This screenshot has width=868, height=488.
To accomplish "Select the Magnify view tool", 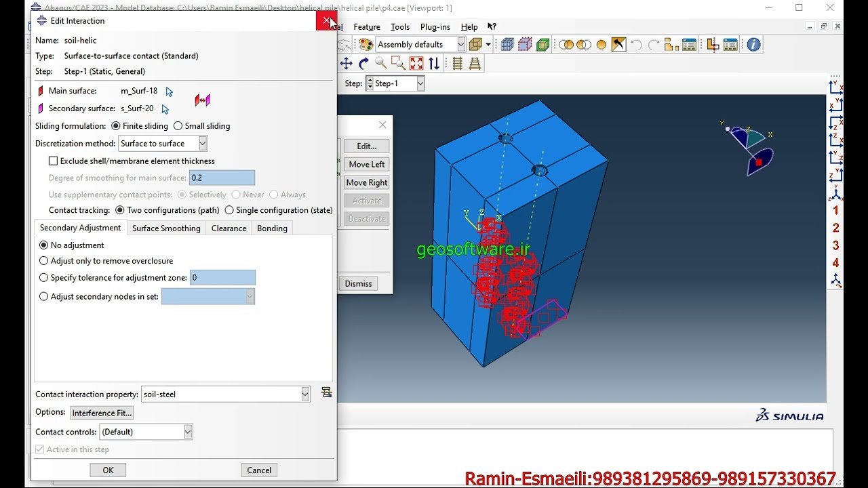I will (x=381, y=63).
